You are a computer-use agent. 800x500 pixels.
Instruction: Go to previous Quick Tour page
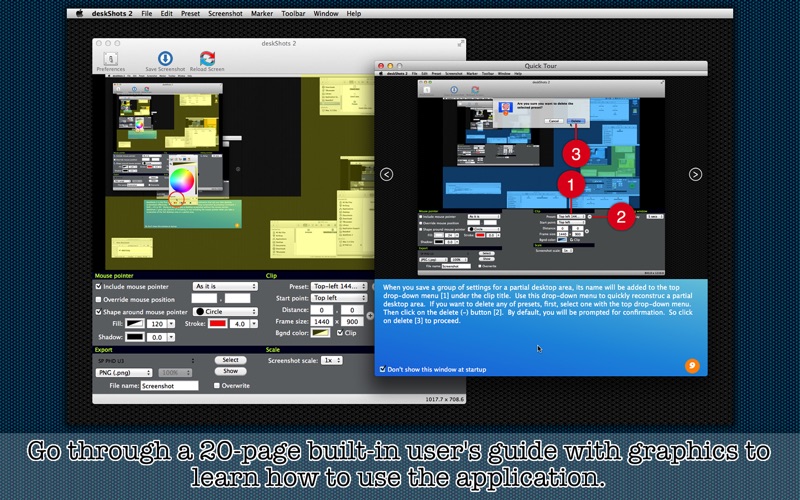387,174
